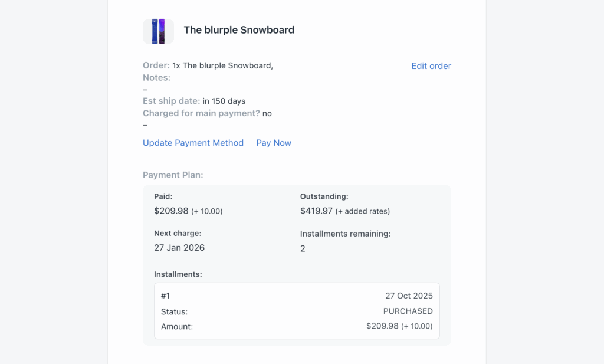Select the Next charge date 27 Jan 2026

pos(179,248)
